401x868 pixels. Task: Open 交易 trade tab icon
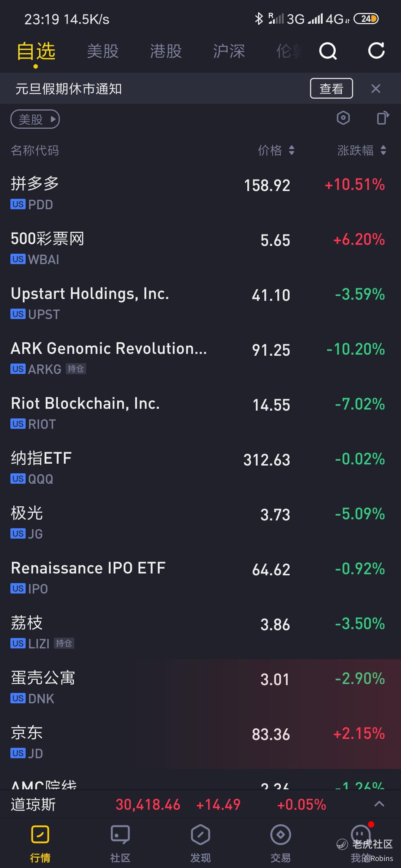281,835
